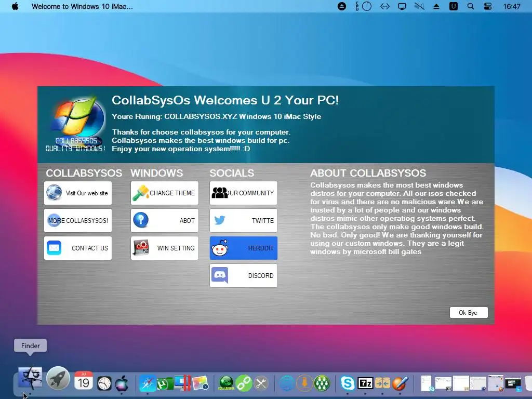Click the 'CONTACT US' mail button
This screenshot has height=399, width=532.
(78, 248)
